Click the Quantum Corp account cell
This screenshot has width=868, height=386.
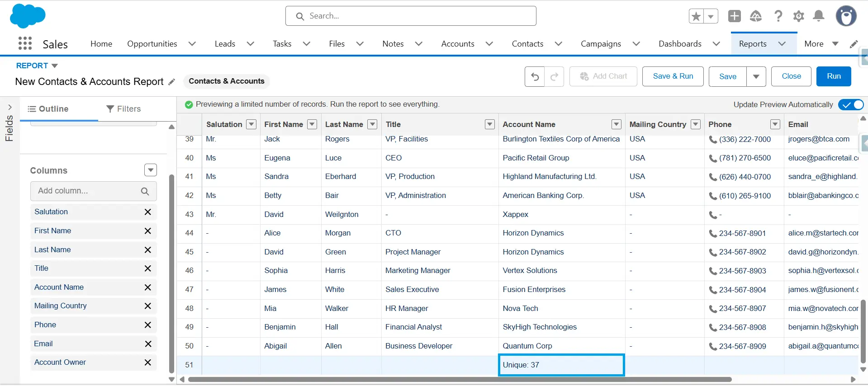click(x=561, y=346)
